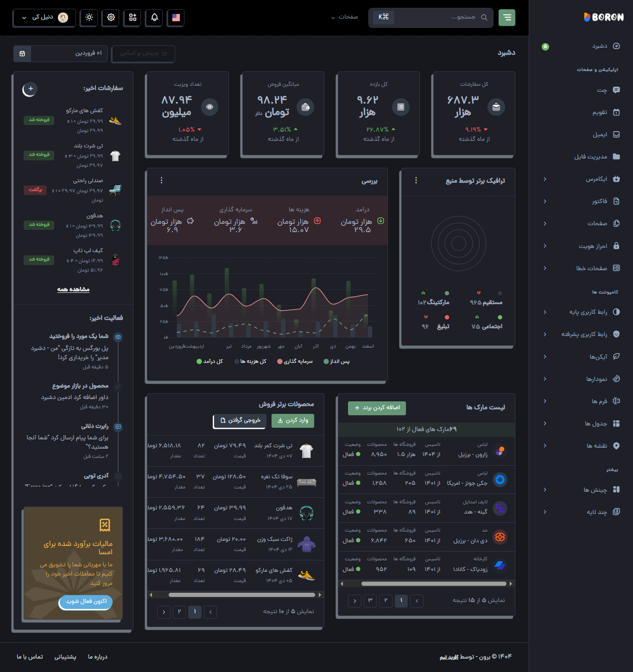Click the BORON logo

click(x=604, y=17)
